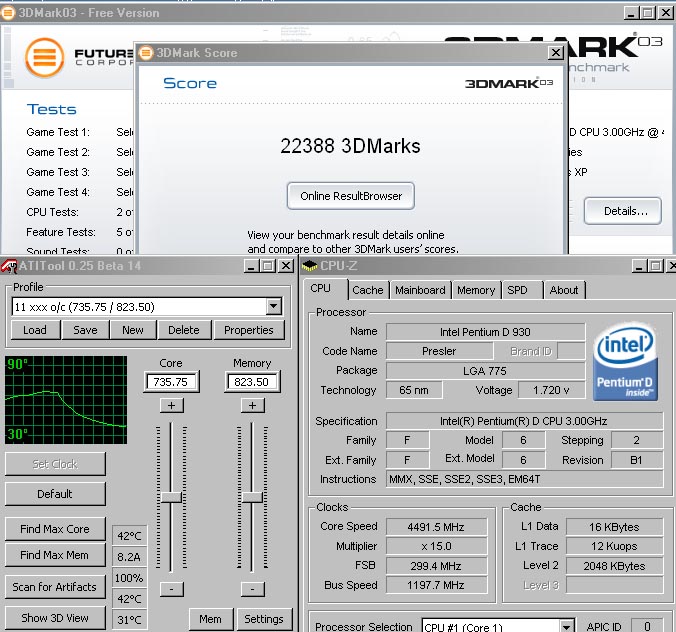Click the Memory clock field 823.50

[252, 382]
